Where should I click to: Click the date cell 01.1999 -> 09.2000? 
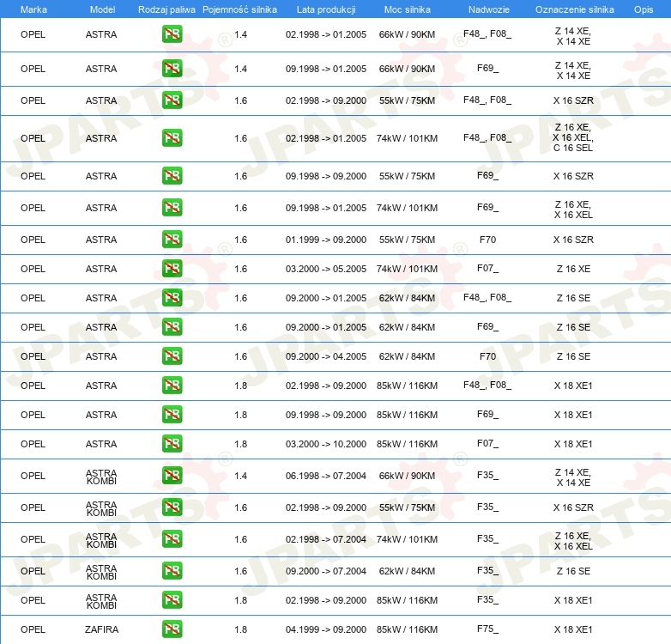(x=326, y=240)
